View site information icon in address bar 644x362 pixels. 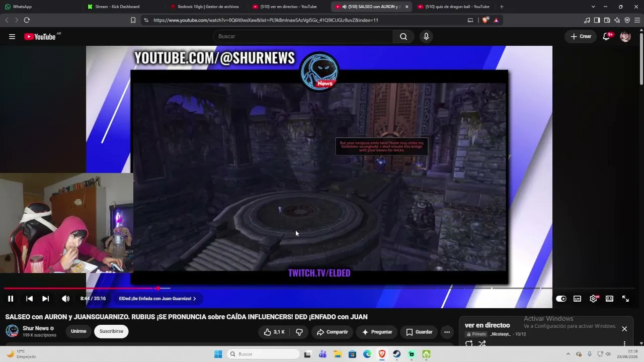click(146, 20)
